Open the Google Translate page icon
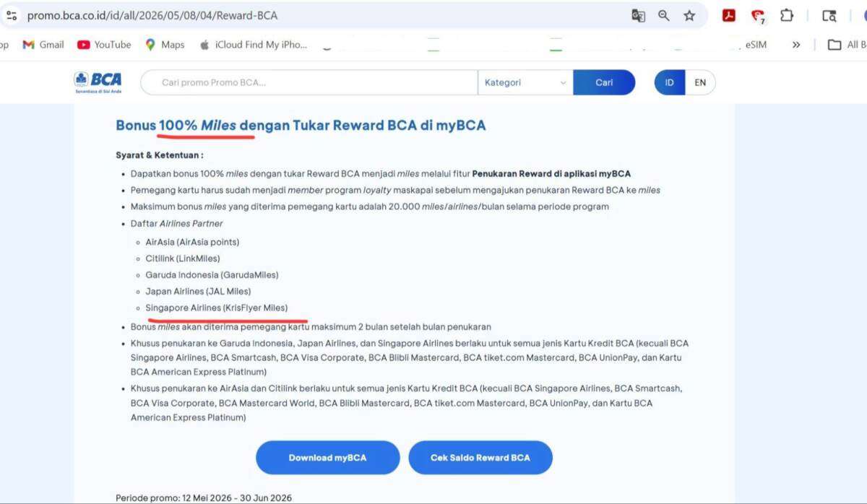Image resolution: width=867 pixels, height=504 pixels. 638,16
